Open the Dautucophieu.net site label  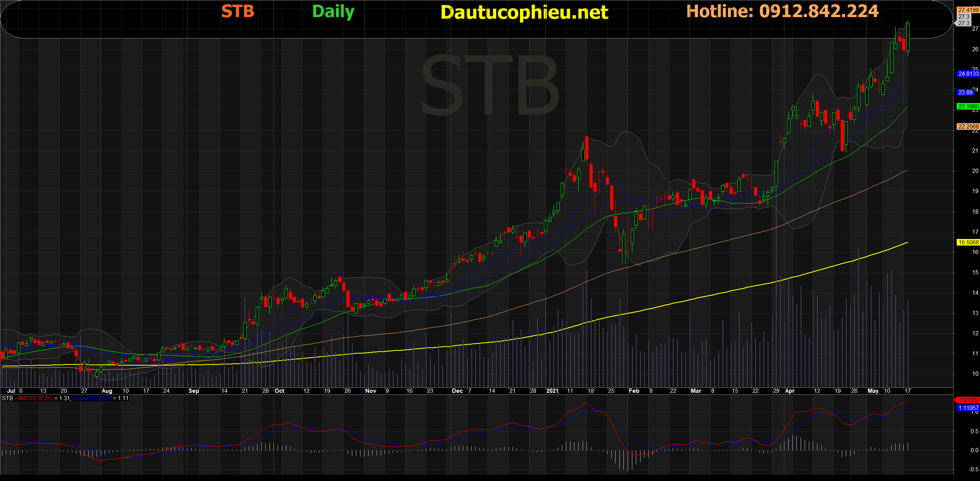(524, 13)
